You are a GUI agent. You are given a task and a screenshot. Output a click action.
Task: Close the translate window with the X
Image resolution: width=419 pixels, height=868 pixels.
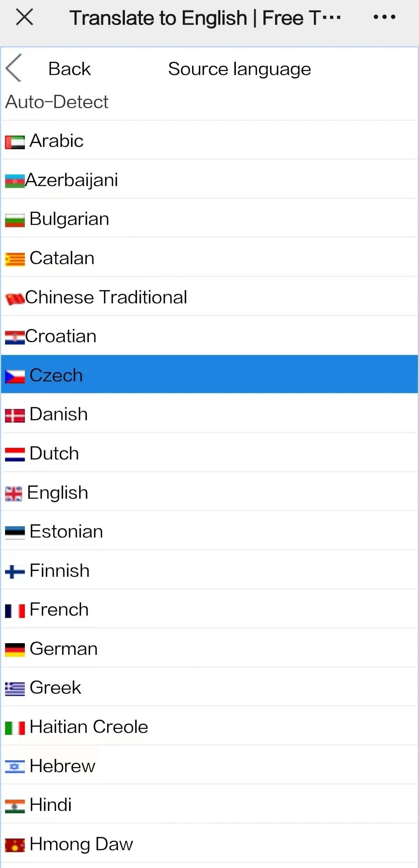(24, 17)
